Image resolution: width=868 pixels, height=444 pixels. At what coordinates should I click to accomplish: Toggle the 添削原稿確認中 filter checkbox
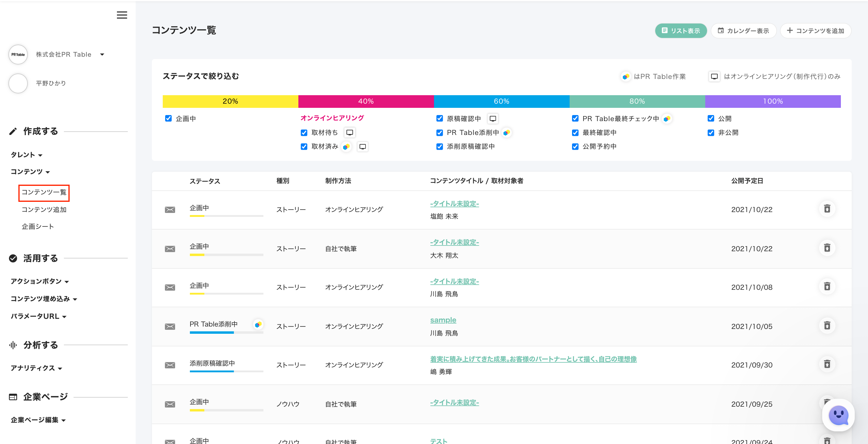point(439,146)
